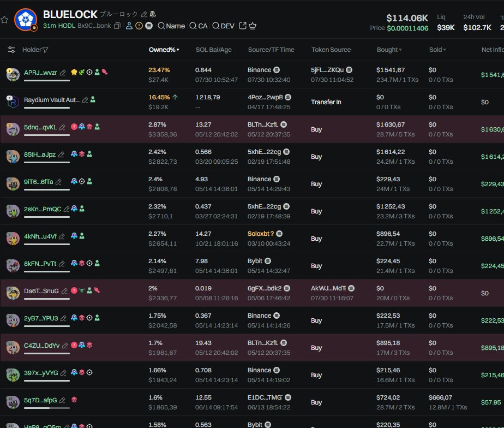Edit the label for Raydium Vault Aut...
The width and height of the screenshot is (504, 428).
(x=85, y=100)
